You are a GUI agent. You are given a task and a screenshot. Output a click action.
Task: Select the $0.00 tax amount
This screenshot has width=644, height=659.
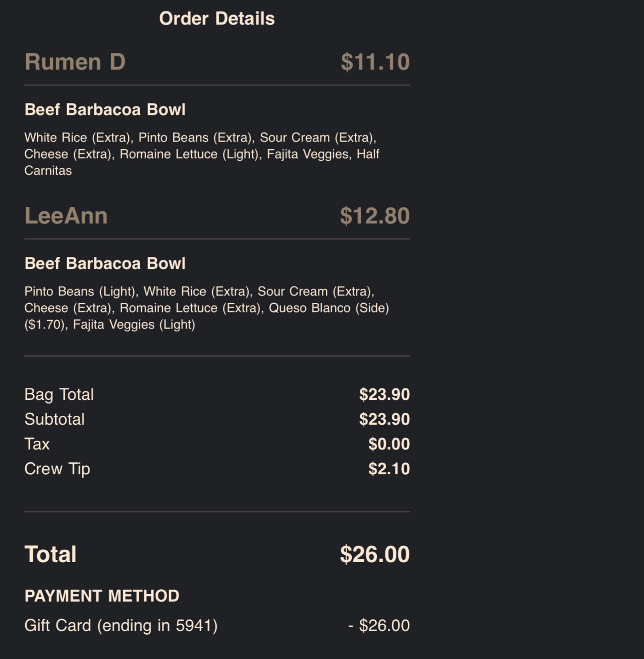click(x=389, y=444)
